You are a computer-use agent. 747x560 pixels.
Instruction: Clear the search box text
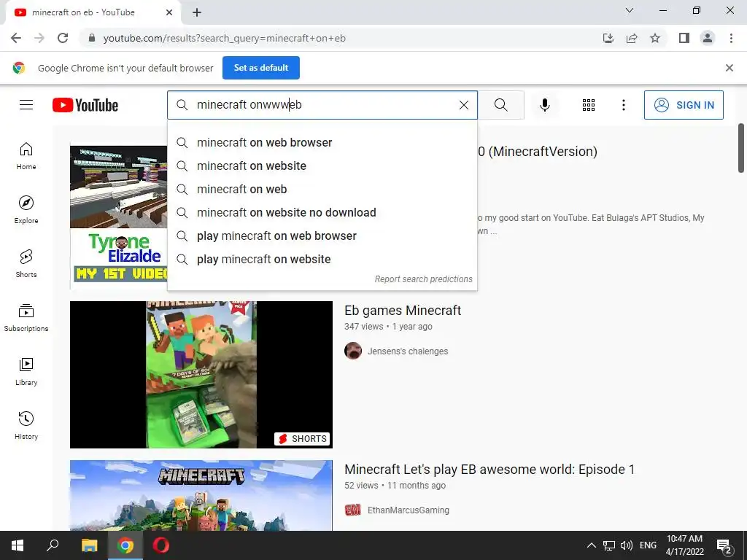pos(463,105)
